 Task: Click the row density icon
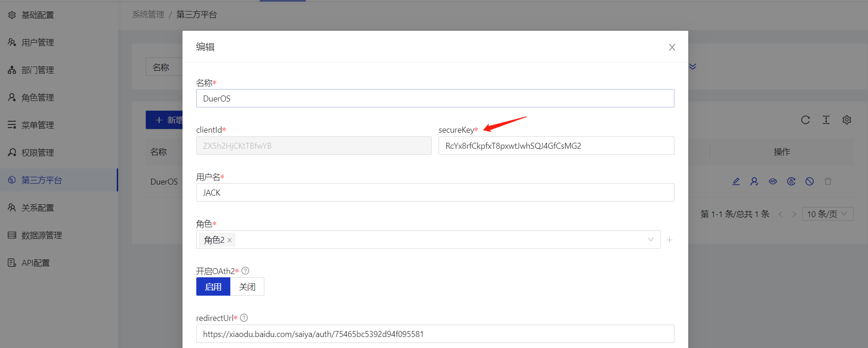click(826, 120)
